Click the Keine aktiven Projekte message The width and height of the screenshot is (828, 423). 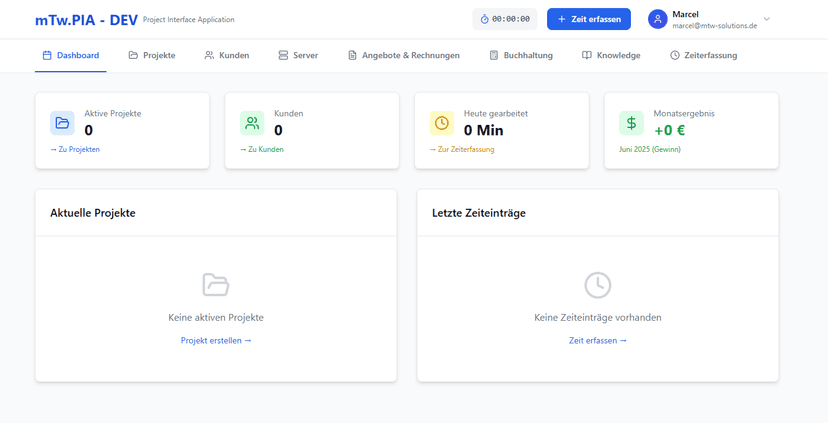216,317
